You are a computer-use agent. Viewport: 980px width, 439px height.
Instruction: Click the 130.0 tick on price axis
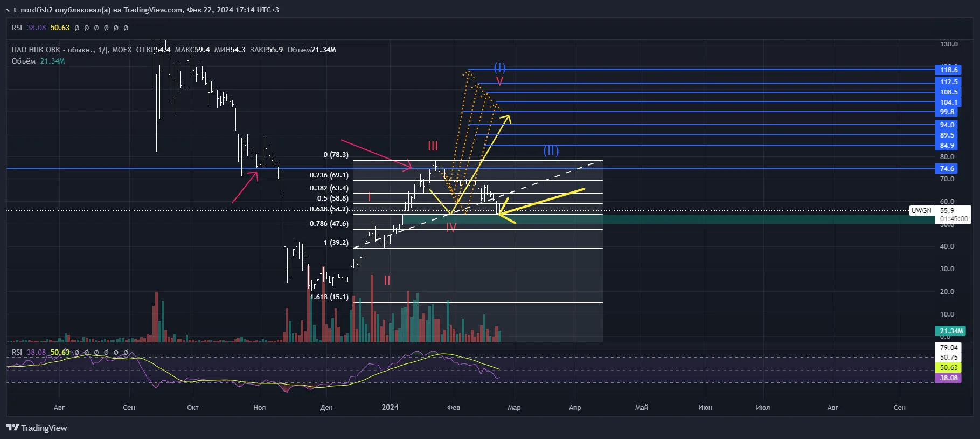tap(949, 44)
